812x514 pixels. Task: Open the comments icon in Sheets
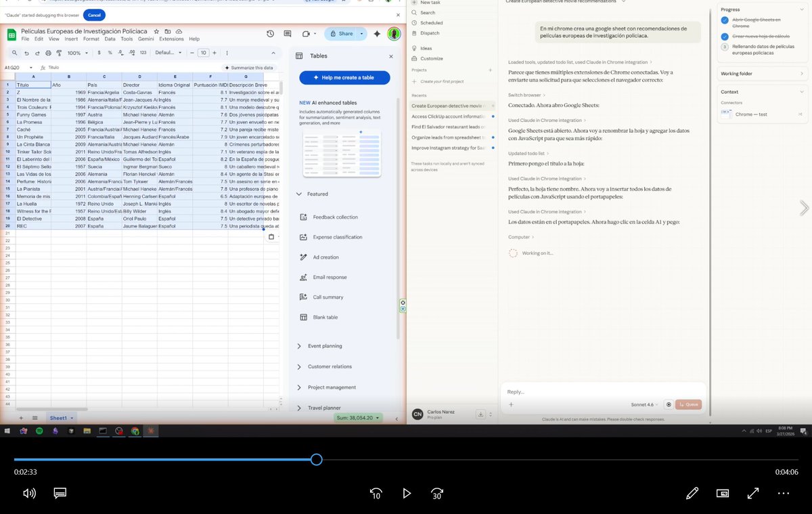(x=288, y=33)
